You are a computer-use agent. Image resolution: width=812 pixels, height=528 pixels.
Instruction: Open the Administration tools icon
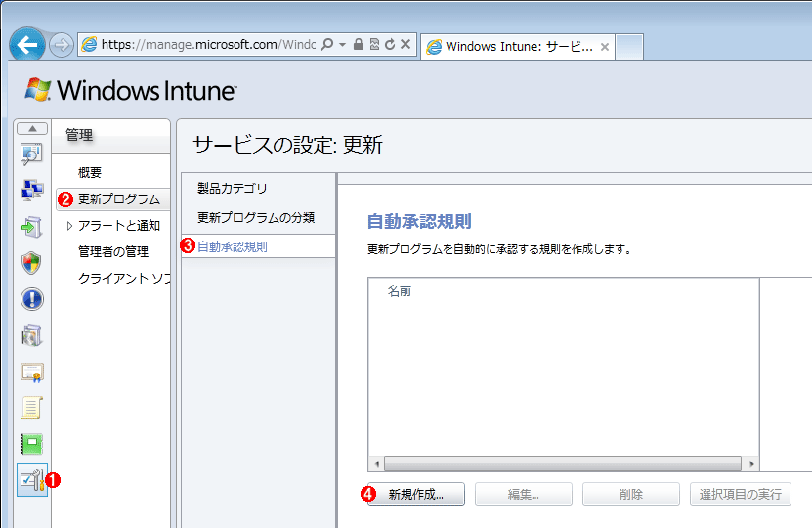tap(31, 480)
